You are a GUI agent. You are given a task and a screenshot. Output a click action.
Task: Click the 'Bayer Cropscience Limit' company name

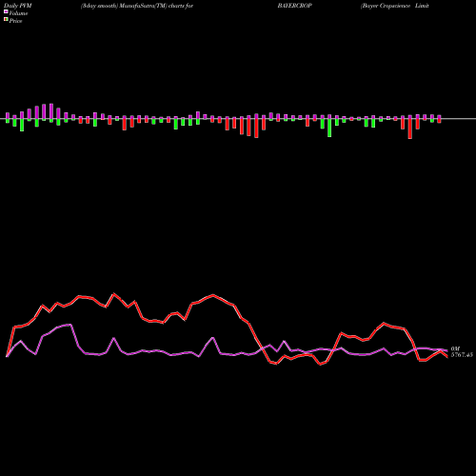395,6
